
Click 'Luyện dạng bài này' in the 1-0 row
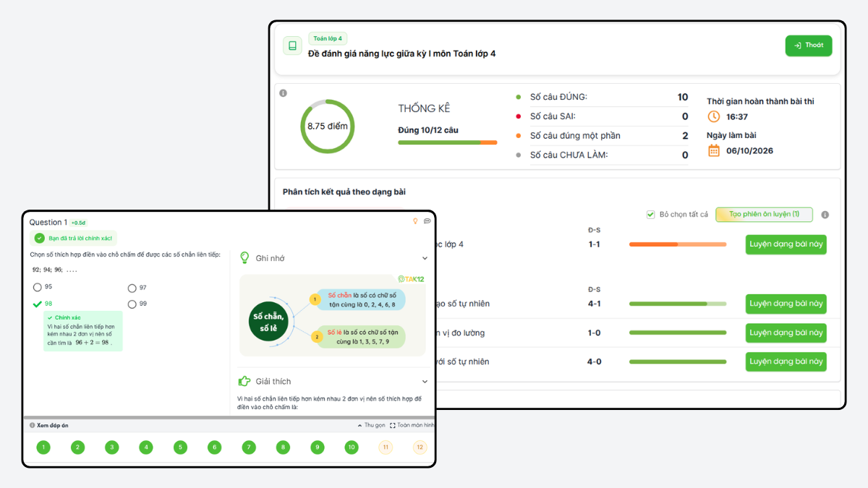[x=786, y=333]
